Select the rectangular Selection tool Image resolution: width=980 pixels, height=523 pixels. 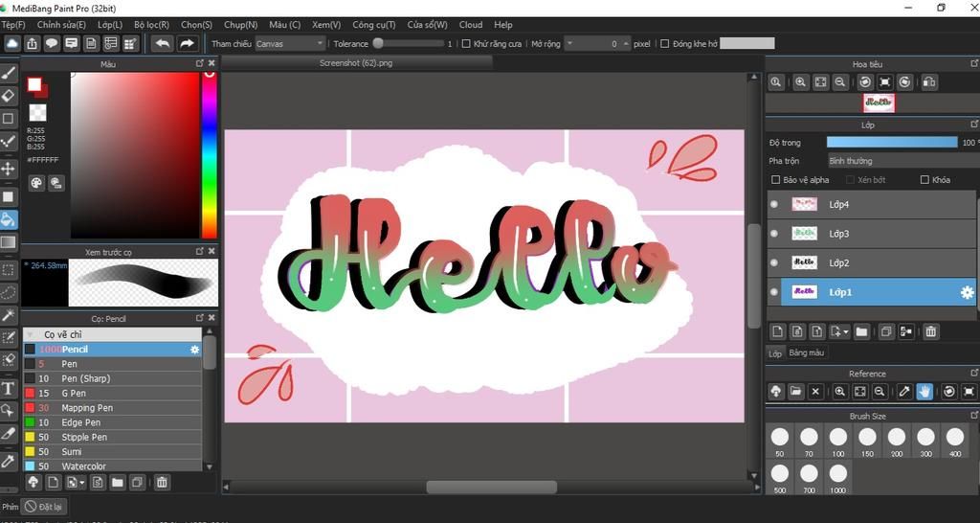coord(8,270)
